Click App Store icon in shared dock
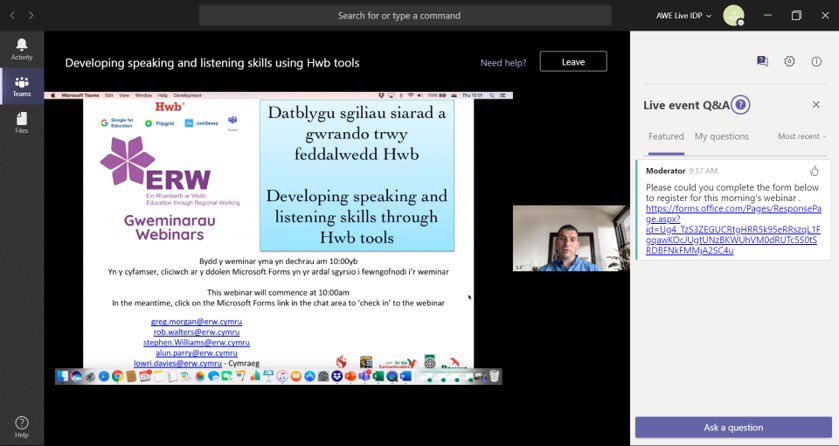Screen dimensions: 839x446 pos(309,376)
